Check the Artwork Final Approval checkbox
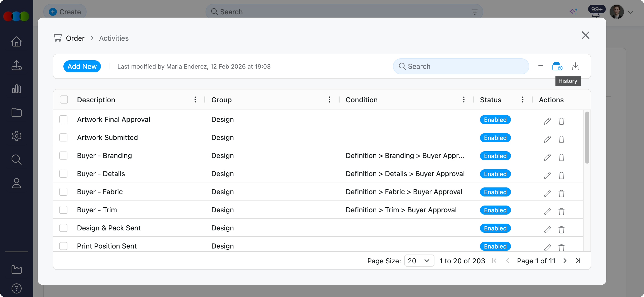Image resolution: width=644 pixels, height=297 pixels. tap(63, 119)
